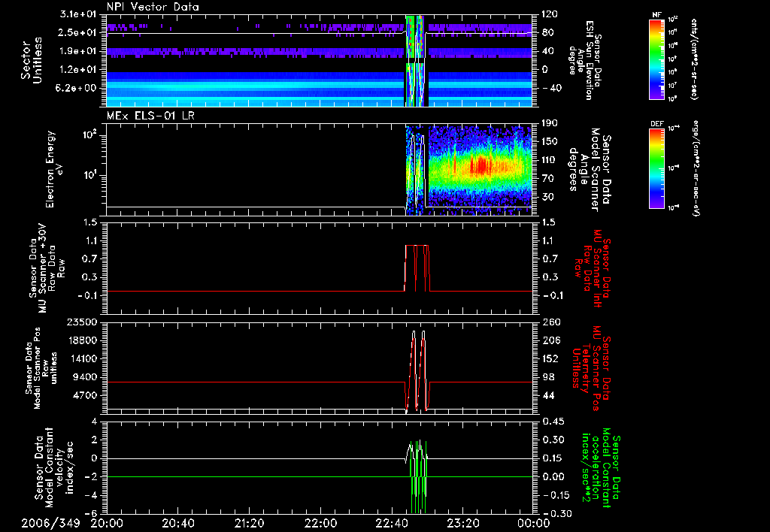Click the red electron flux peak in ELS spectrogram
The height and width of the screenshot is (532, 770).
[x=480, y=165]
